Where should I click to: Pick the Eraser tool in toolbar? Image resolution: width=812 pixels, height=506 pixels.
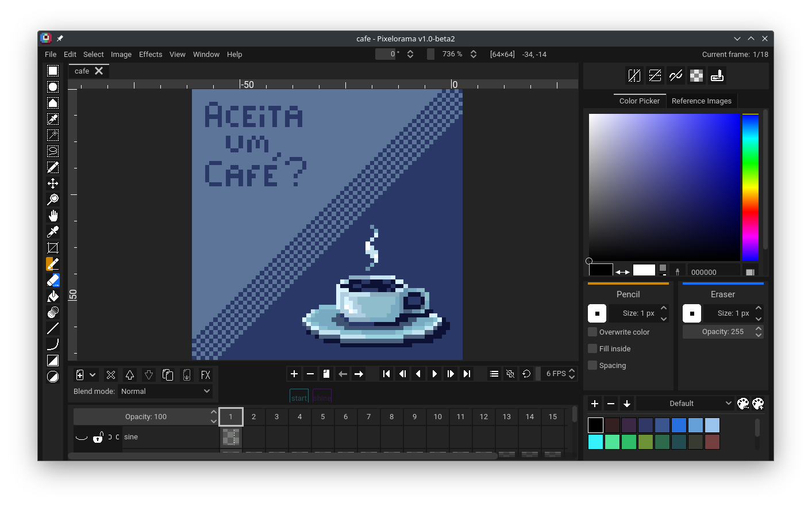pyautogui.click(x=53, y=280)
